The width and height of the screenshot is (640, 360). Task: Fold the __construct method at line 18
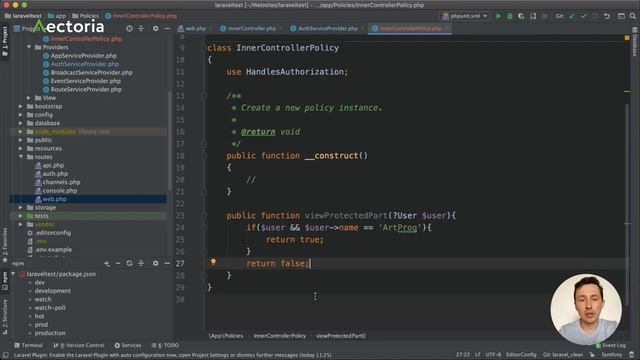tap(204, 156)
